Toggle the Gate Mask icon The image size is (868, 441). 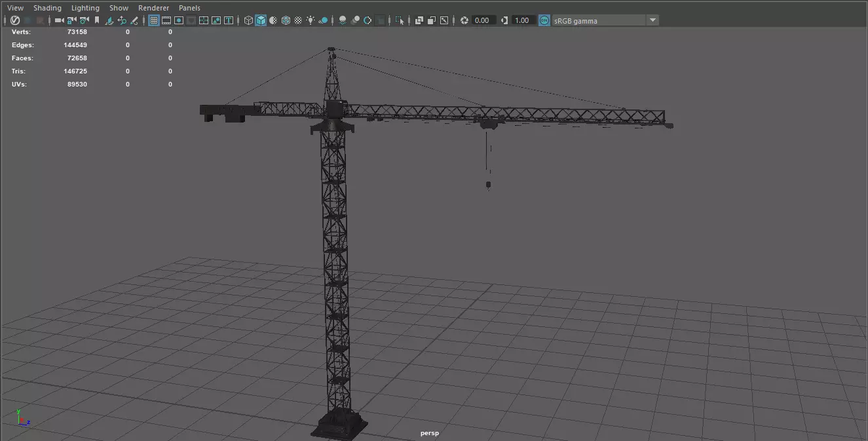pos(191,20)
